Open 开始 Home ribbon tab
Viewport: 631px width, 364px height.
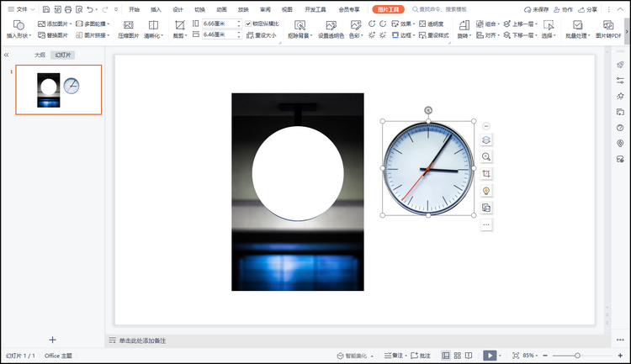[134, 9]
